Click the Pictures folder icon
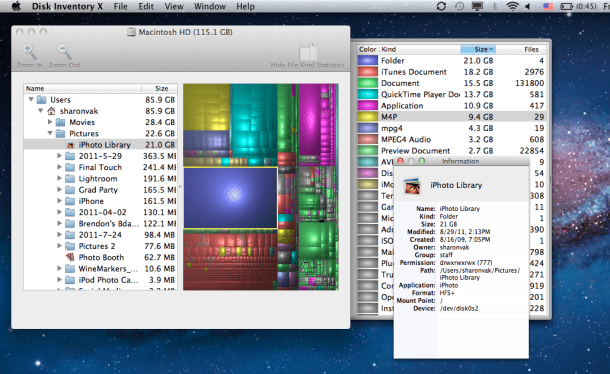This screenshot has width=610, height=374. [60, 134]
